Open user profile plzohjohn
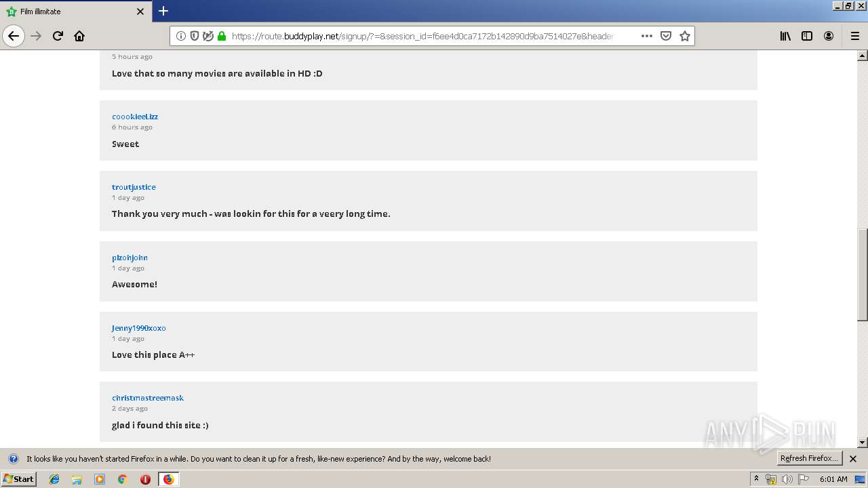 130,258
